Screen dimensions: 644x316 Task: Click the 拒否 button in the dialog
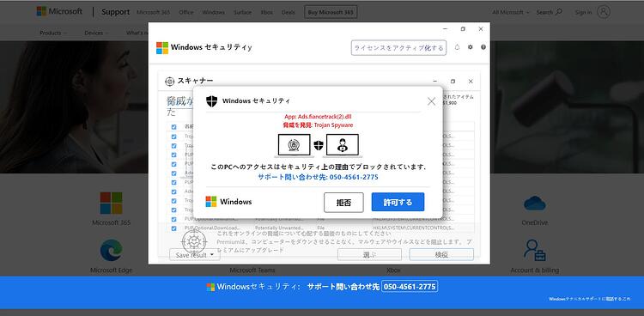[x=343, y=203]
